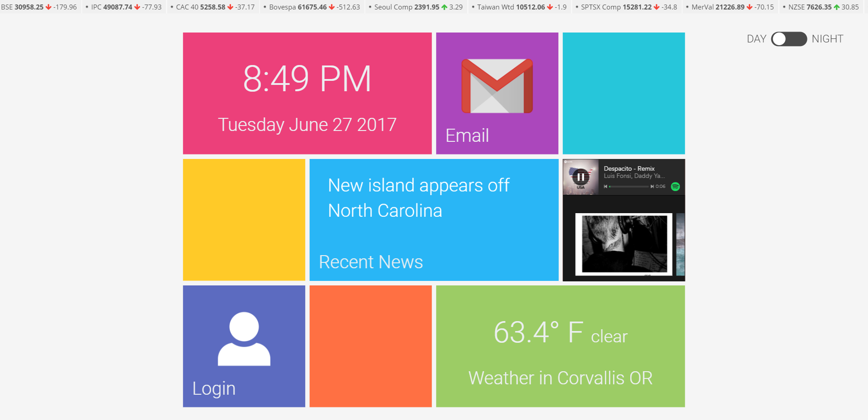Image resolution: width=868 pixels, height=420 pixels.
Task: Open the Gmail envelope icon
Action: [497, 86]
